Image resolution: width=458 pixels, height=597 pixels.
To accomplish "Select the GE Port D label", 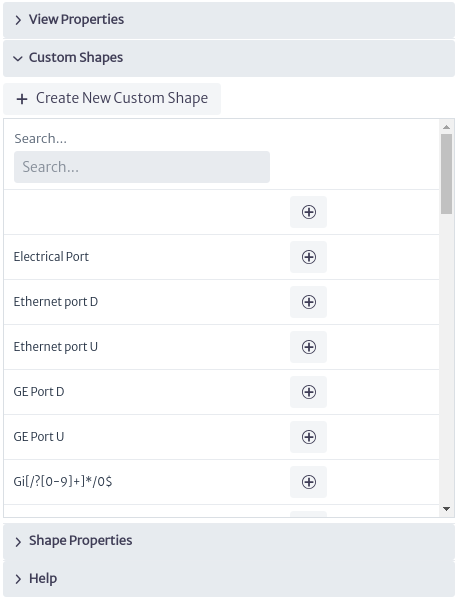I will pos(39,392).
